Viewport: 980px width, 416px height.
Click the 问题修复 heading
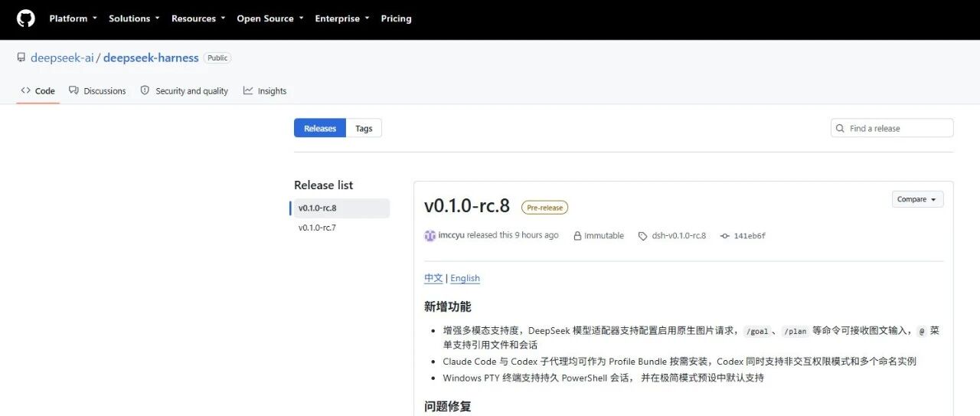point(448,406)
